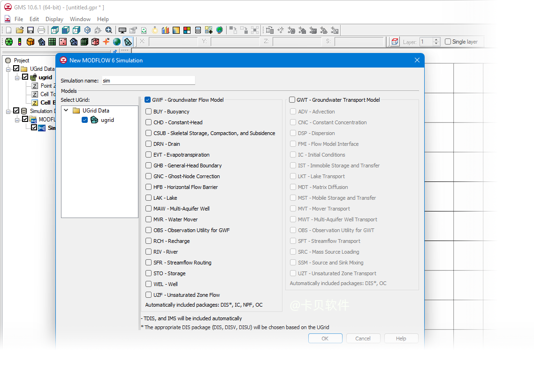Collapse the bold ugrid node in Project tree
The height and width of the screenshot is (392, 534).
click(17, 77)
